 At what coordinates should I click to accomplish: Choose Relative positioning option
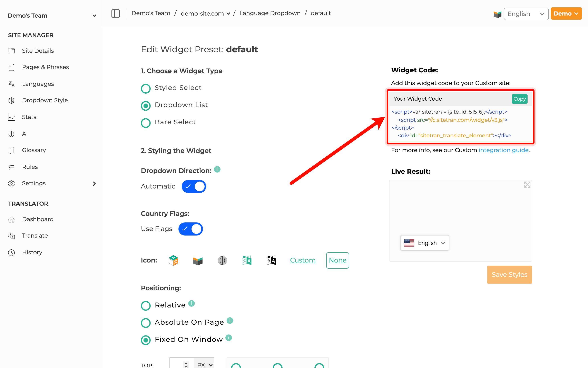(x=146, y=306)
